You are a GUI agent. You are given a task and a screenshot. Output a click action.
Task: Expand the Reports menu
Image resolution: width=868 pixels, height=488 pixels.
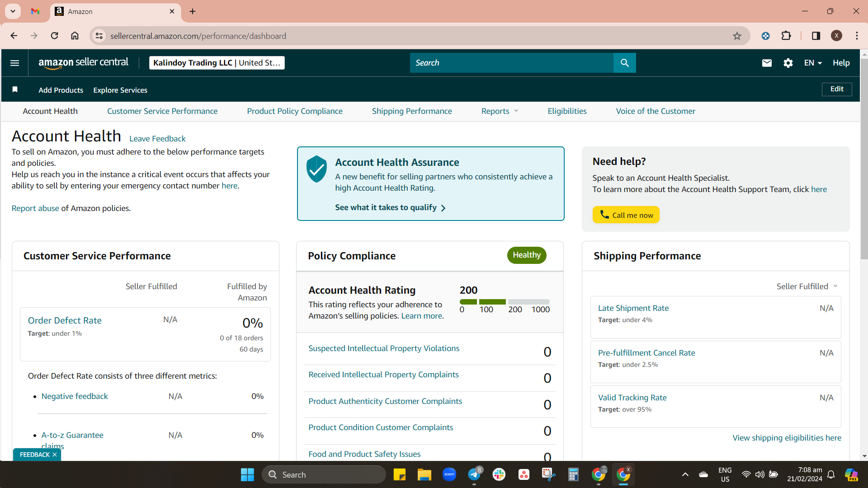(500, 111)
